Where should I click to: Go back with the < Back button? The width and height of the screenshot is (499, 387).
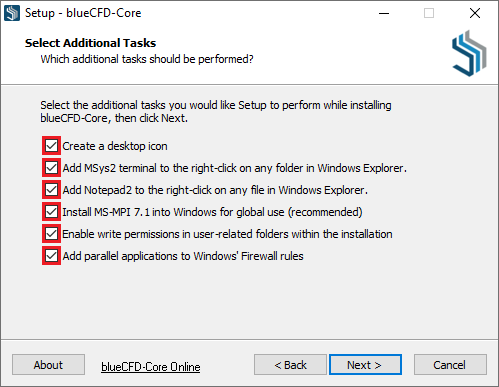point(290,365)
